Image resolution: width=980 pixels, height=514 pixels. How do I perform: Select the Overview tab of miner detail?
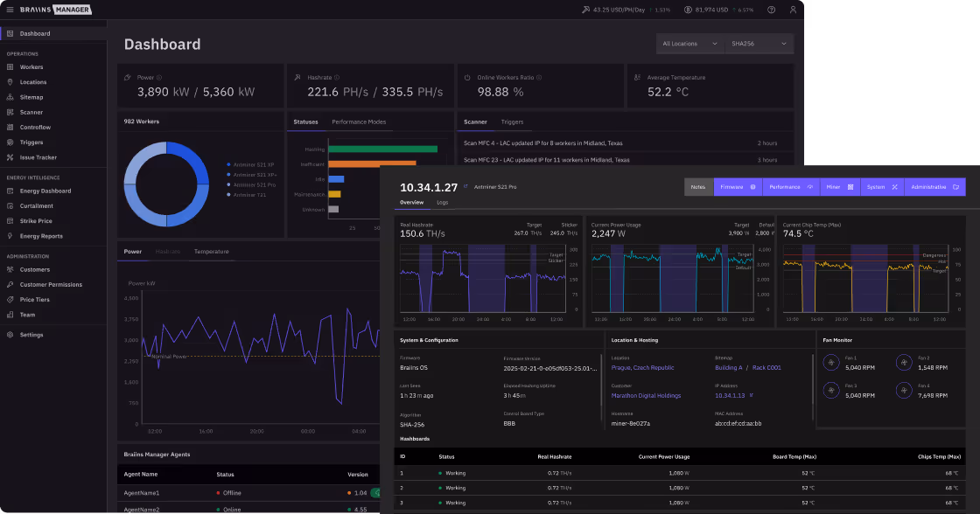(411, 202)
